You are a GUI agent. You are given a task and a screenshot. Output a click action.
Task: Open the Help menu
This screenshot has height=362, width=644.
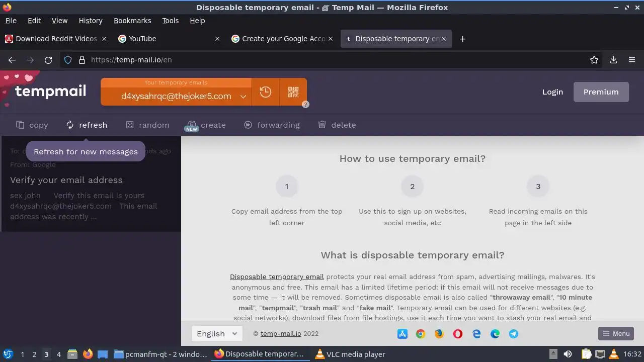pyautogui.click(x=197, y=21)
